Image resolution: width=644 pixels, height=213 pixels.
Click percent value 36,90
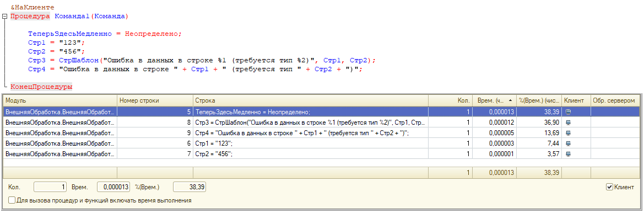click(551, 122)
